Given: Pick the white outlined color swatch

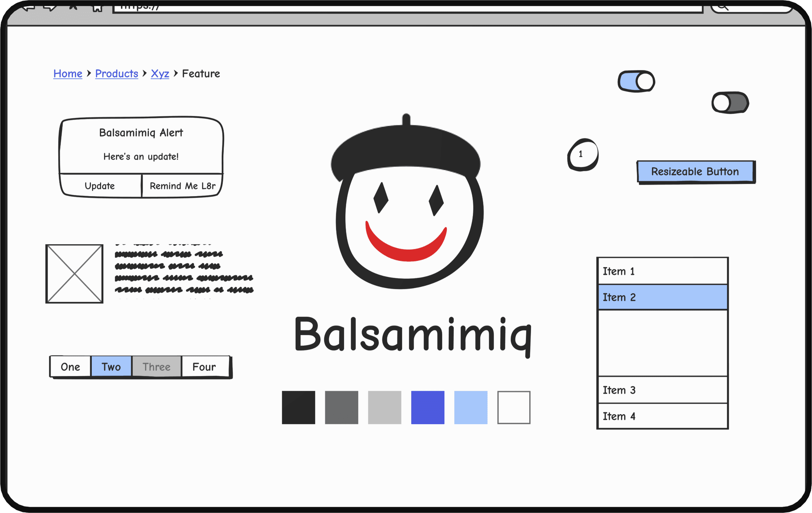Looking at the screenshot, I should point(514,407).
